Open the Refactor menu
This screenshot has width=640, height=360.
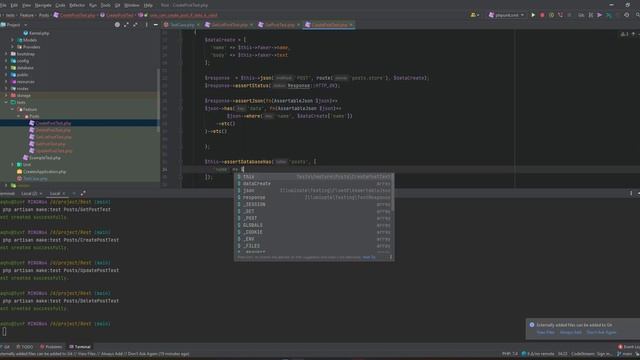77,5
